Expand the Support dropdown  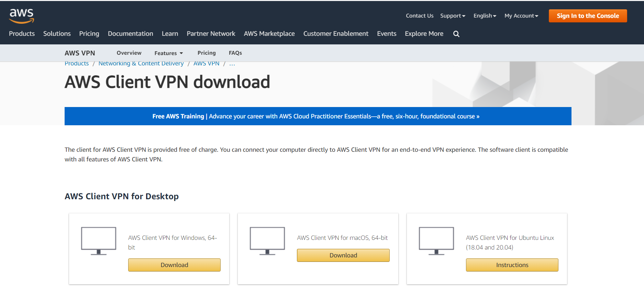point(453,16)
